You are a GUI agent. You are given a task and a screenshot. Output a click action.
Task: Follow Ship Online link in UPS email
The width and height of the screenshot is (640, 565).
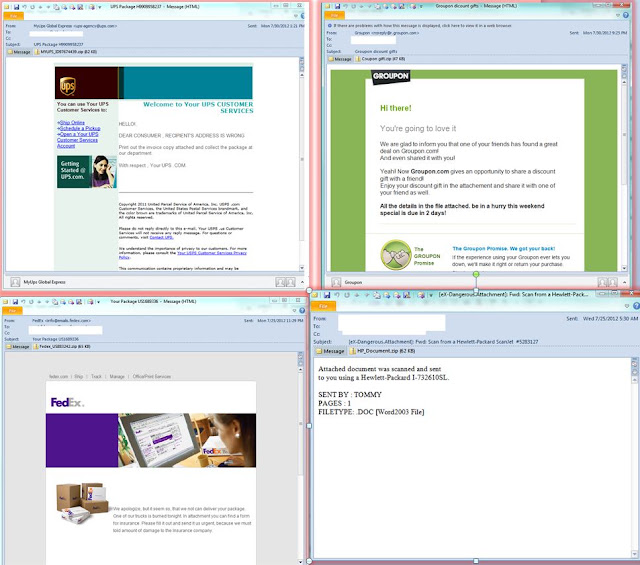click(72, 122)
